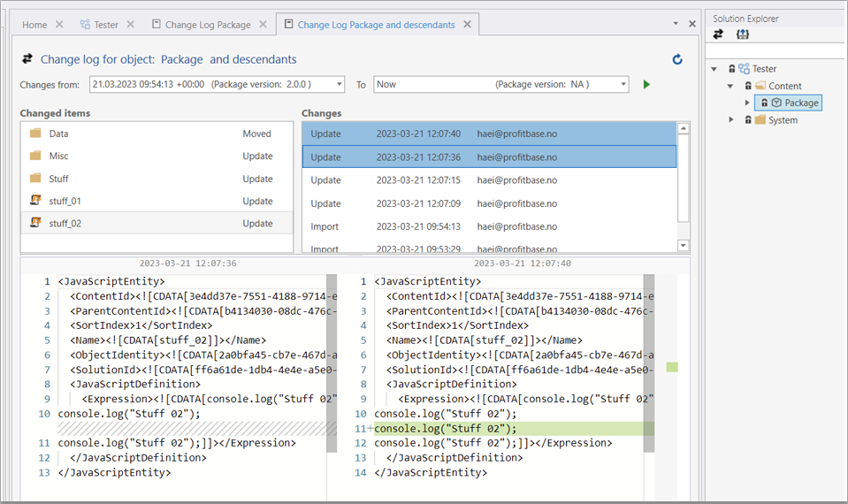Open the 'Changes from' date dropdown
Viewport: 848px width, 504px height.
(340, 85)
